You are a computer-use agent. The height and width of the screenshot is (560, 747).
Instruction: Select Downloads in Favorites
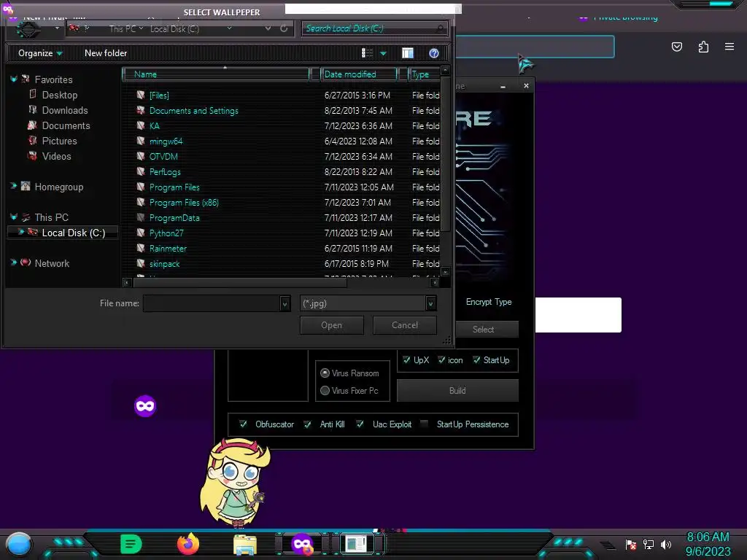click(65, 110)
